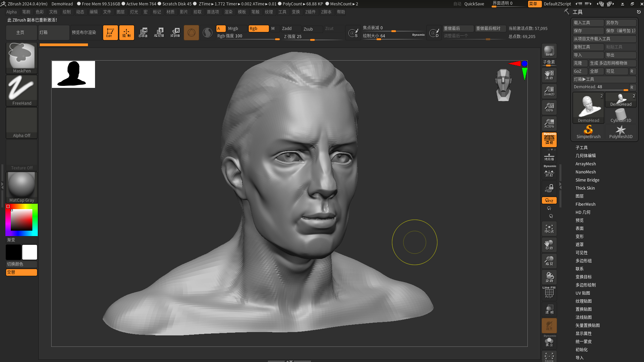
Task: Click the BPR render icon
Action: point(549,51)
